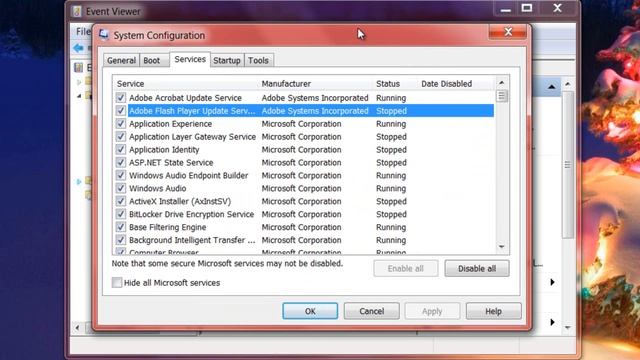Click the back arrow in Event Viewer toolbar
Image resolution: width=640 pixels, height=360 pixels.
[x=78, y=48]
